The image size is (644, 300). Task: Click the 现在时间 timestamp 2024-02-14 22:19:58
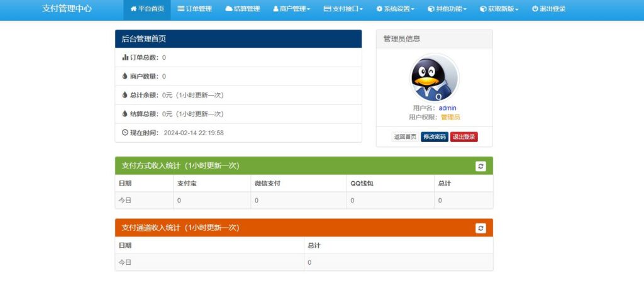(x=194, y=133)
